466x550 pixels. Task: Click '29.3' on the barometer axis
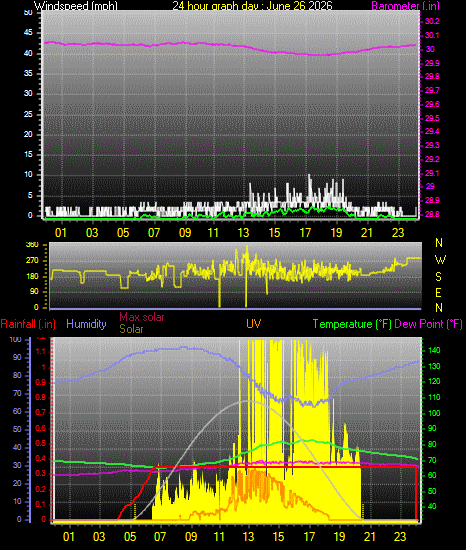(432, 145)
